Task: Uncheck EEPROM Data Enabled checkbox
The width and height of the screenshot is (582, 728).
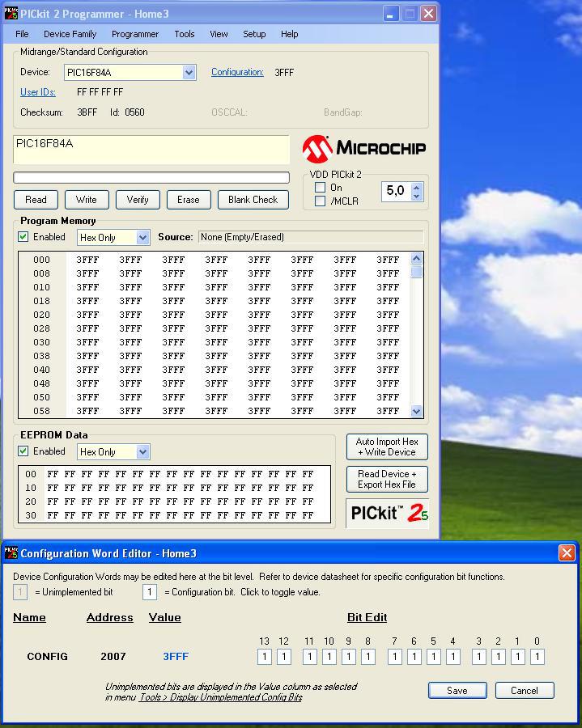Action: [23, 451]
